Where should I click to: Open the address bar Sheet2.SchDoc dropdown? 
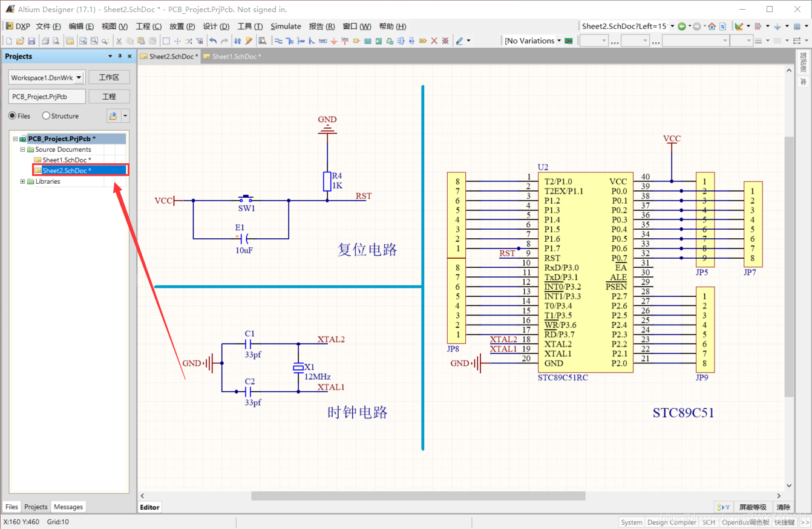pyautogui.click(x=672, y=26)
